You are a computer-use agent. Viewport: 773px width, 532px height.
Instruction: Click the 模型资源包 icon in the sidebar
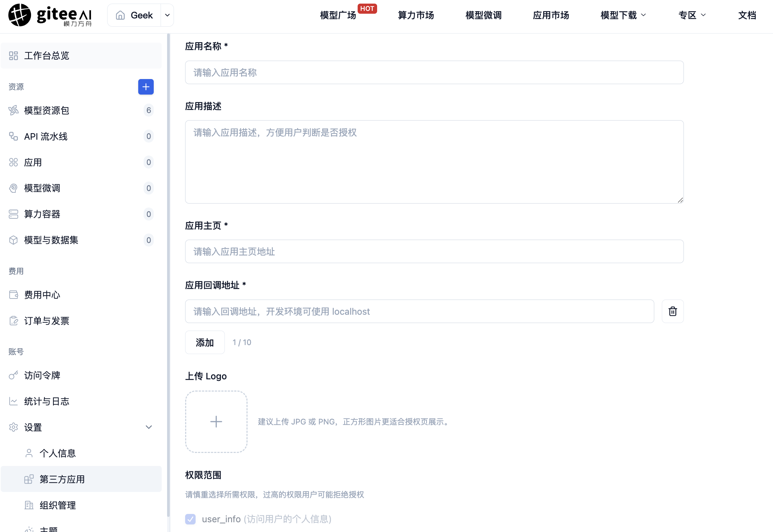coord(13,110)
